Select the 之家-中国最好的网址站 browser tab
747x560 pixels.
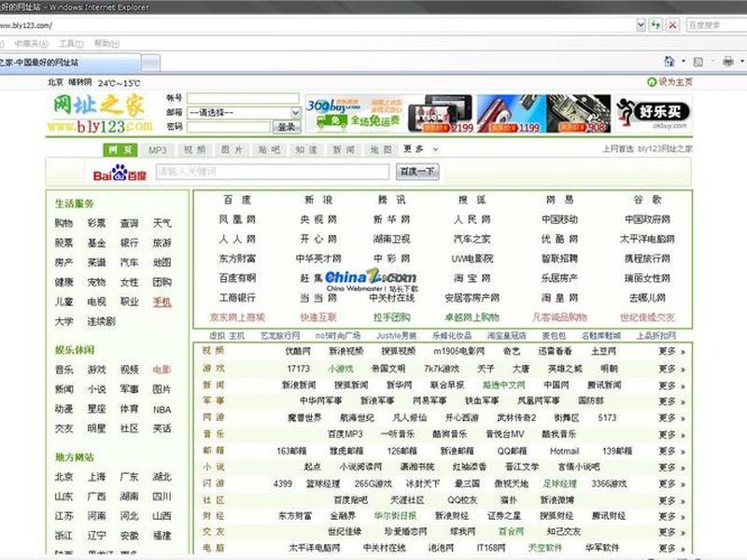point(69,63)
